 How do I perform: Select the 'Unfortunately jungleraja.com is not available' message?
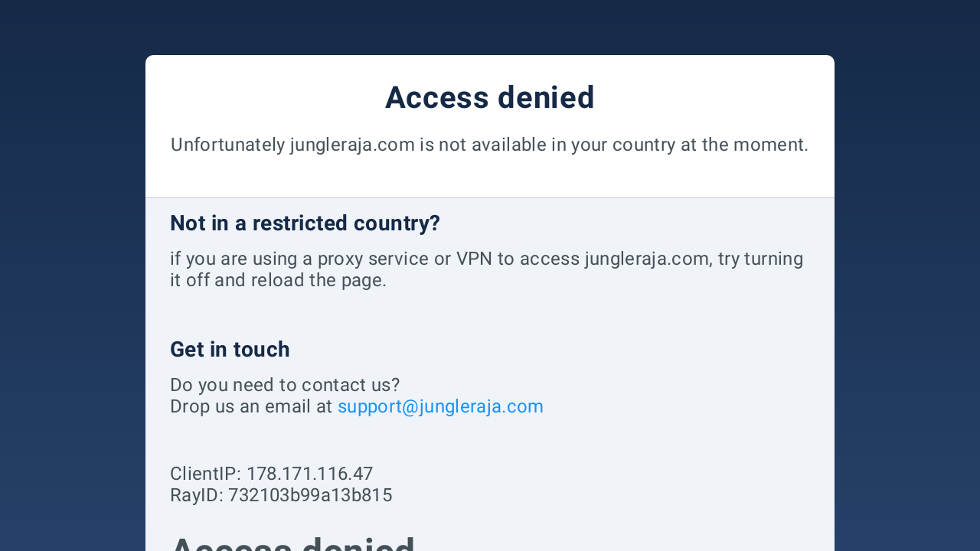click(x=490, y=145)
